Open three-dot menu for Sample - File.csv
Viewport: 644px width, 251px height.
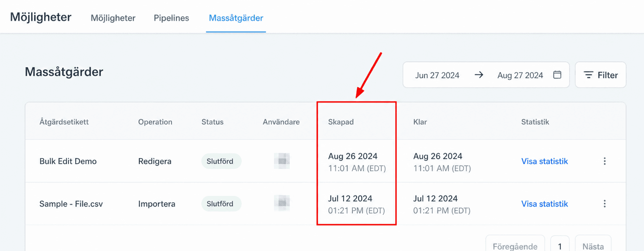point(605,203)
